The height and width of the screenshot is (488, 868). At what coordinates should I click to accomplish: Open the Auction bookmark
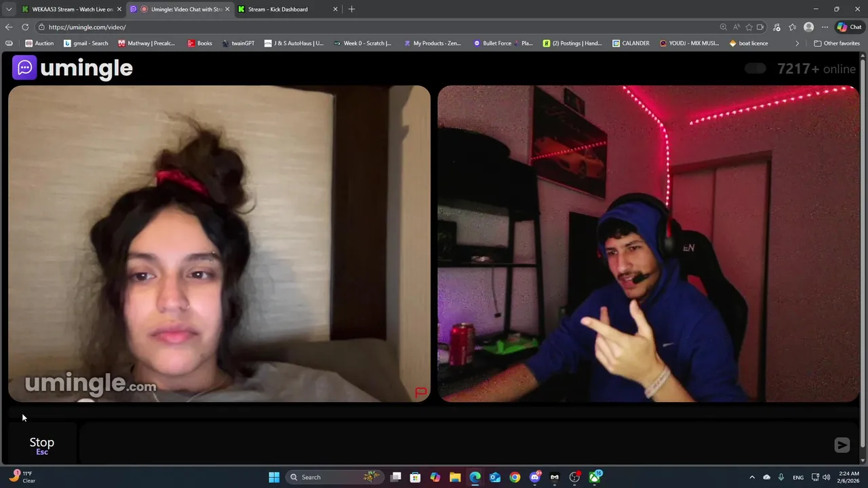pos(39,43)
